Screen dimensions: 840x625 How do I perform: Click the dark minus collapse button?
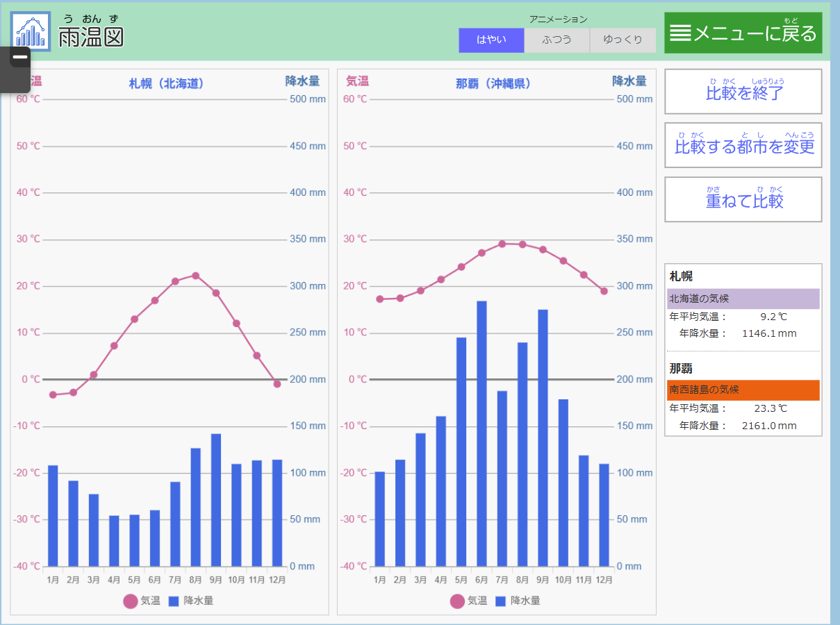[x=20, y=56]
